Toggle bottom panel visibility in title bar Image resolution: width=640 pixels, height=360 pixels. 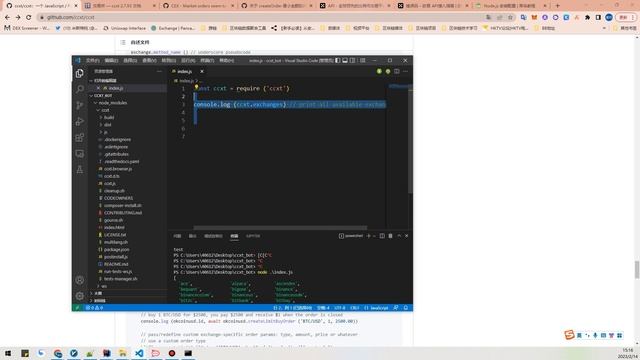345,60
